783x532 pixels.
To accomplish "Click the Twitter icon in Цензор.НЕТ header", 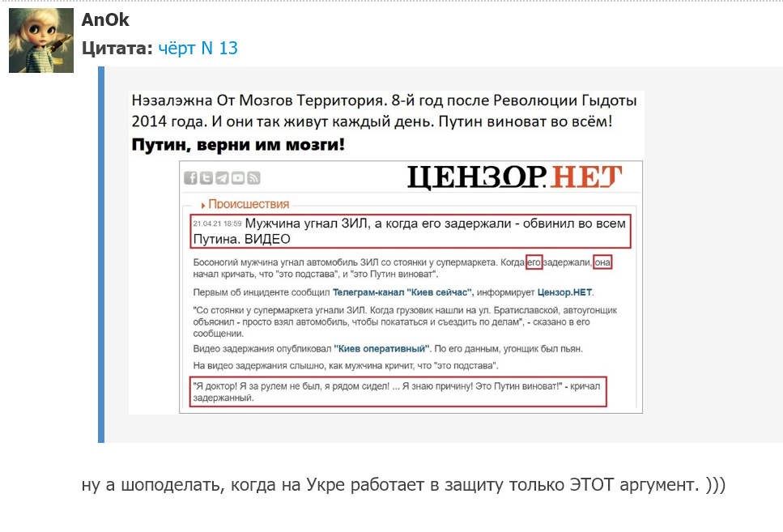I will tap(206, 178).
